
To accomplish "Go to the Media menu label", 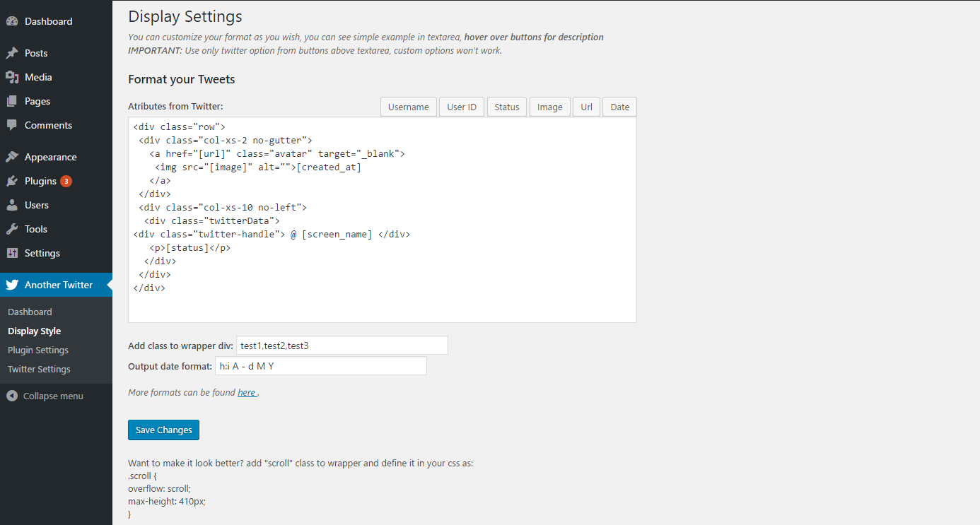I will [38, 77].
